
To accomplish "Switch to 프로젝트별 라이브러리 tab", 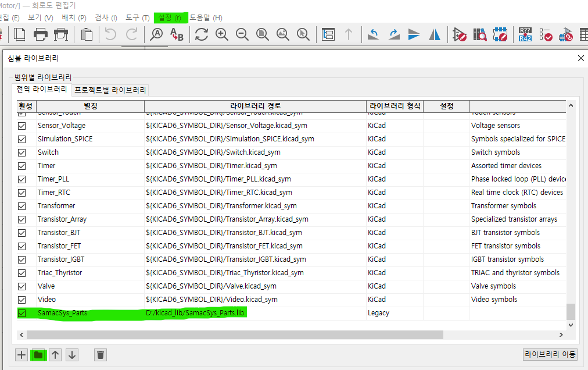I will coord(110,90).
